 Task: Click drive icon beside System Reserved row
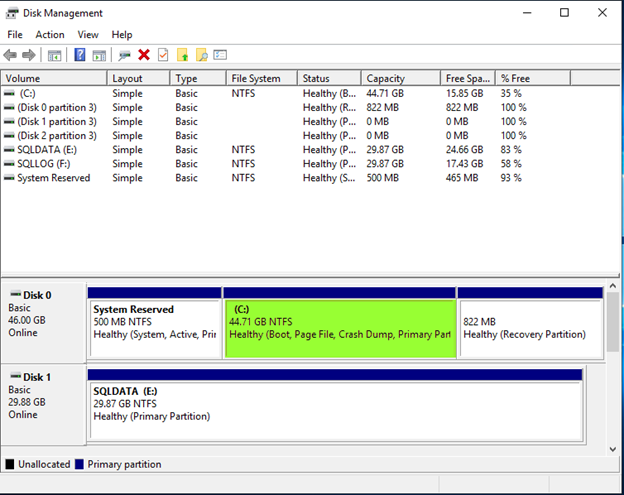coord(9,178)
